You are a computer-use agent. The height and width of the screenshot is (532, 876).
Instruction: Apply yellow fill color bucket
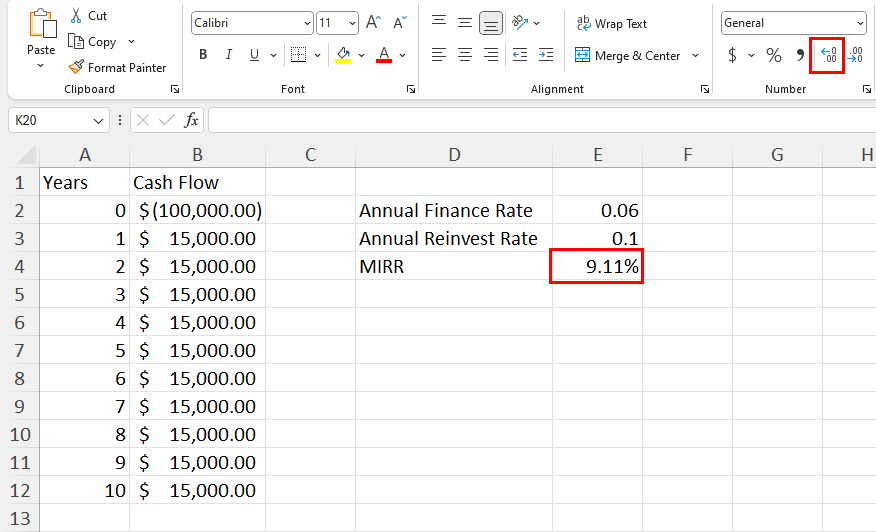343,55
